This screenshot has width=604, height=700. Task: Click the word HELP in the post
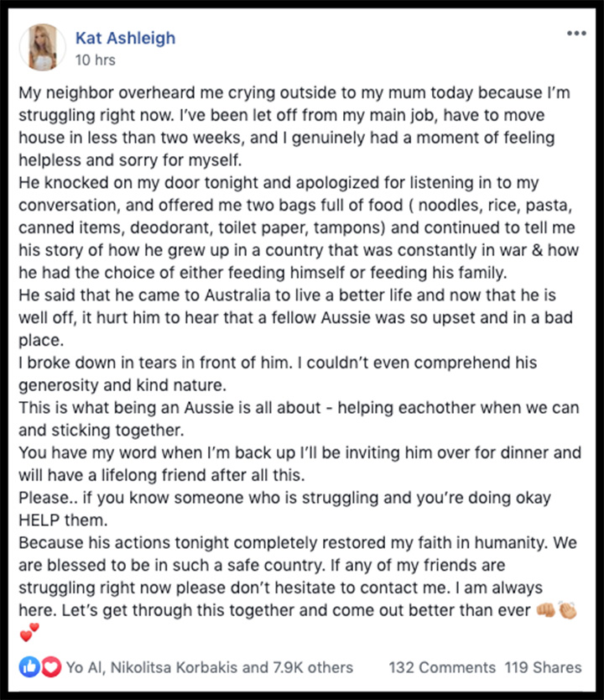pyautogui.click(x=39, y=520)
